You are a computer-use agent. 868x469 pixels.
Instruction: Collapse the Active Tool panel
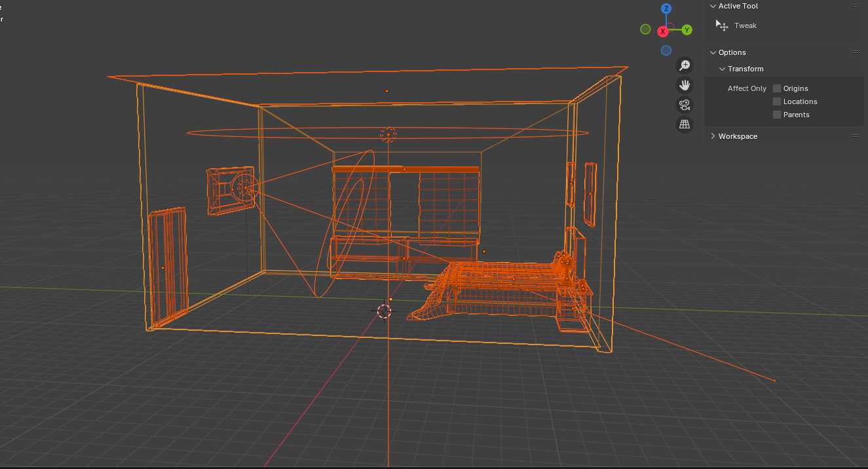coord(713,6)
